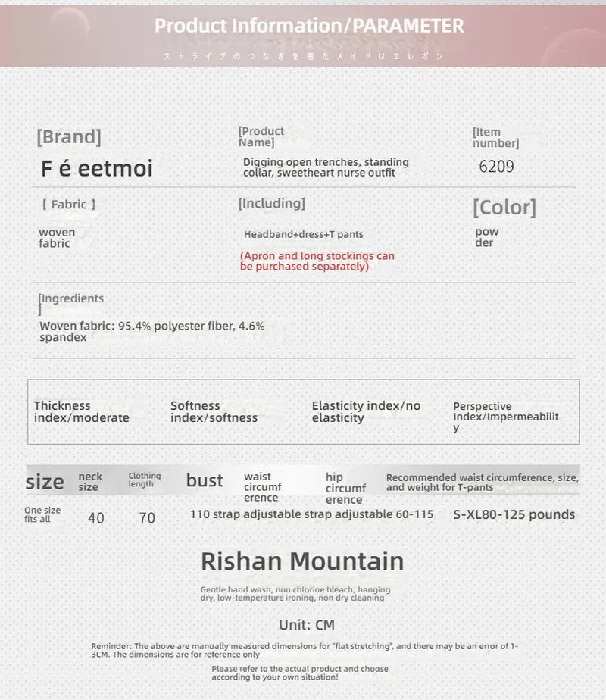Select 'Headband+dress+T pants' text
The image size is (606, 700).
(x=304, y=234)
